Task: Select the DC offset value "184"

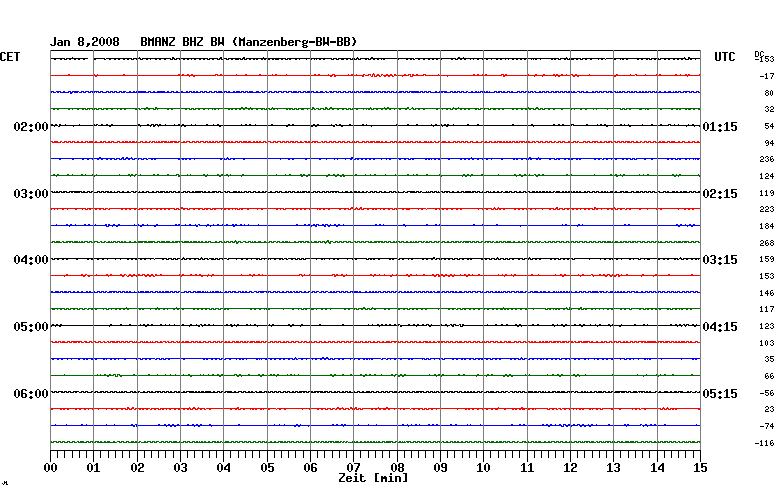Action: (767, 226)
